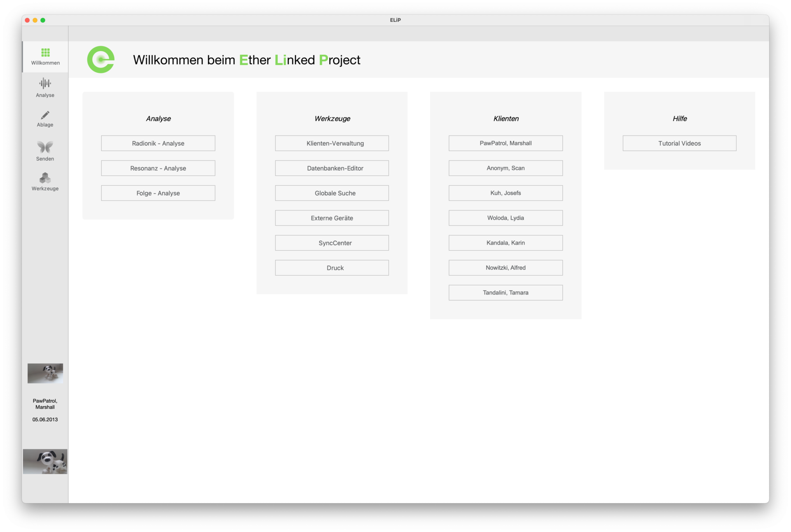Click the large dog photo at bottom

pos(45,461)
